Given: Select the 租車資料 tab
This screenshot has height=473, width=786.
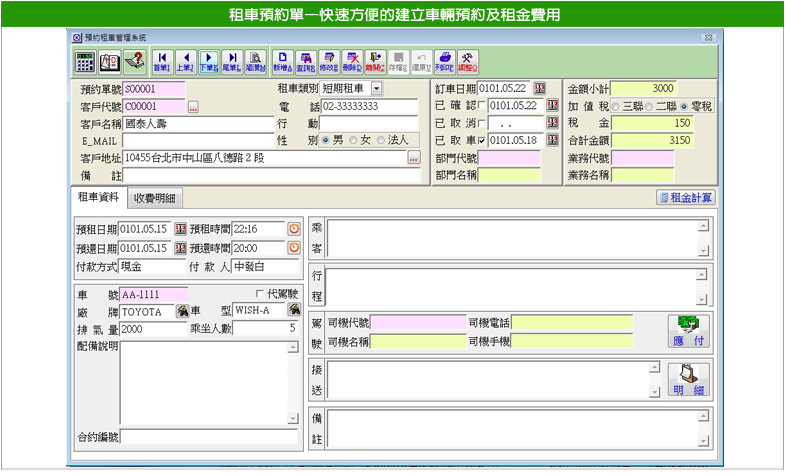Looking at the screenshot, I should [97, 198].
